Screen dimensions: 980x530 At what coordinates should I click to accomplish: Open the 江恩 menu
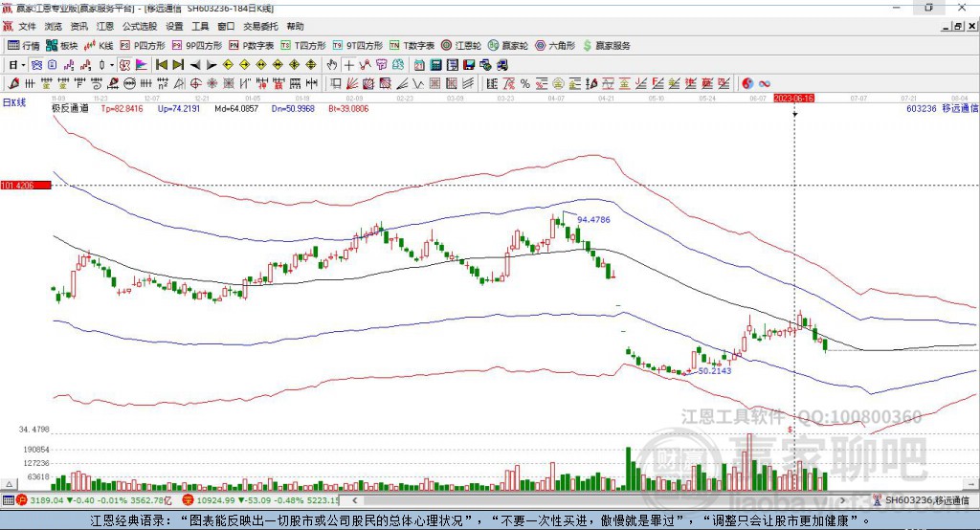[104, 27]
